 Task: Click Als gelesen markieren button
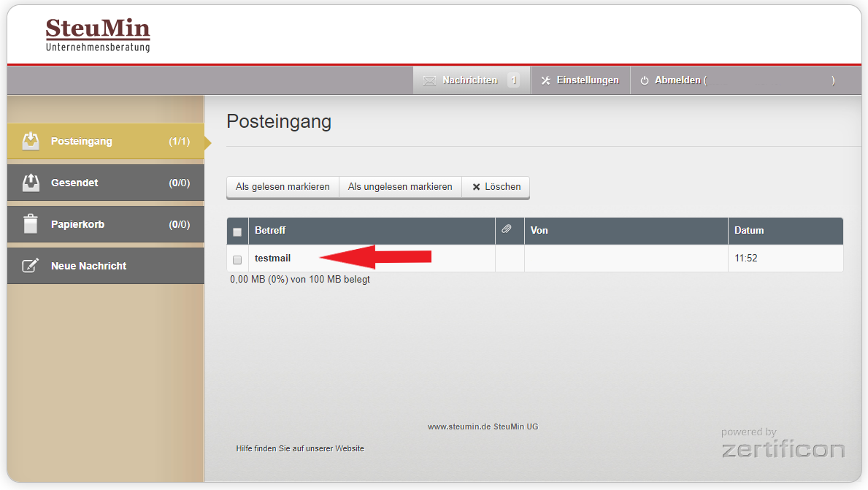tap(283, 187)
